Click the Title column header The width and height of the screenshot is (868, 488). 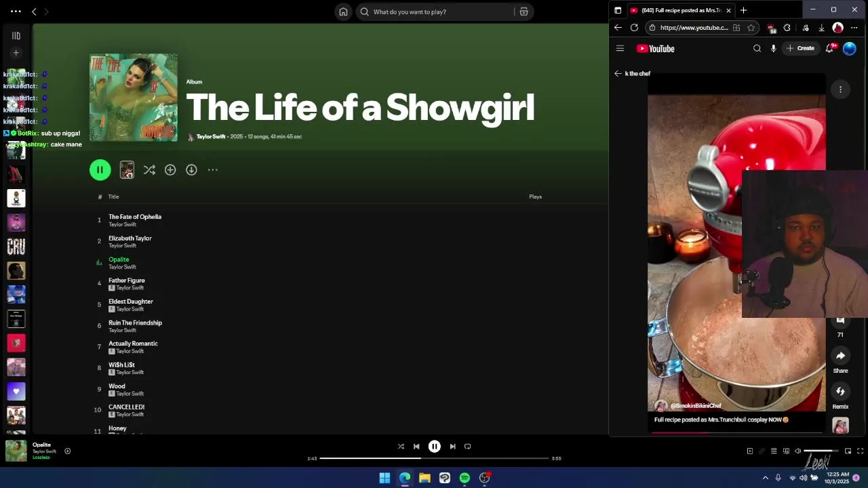tap(113, 197)
